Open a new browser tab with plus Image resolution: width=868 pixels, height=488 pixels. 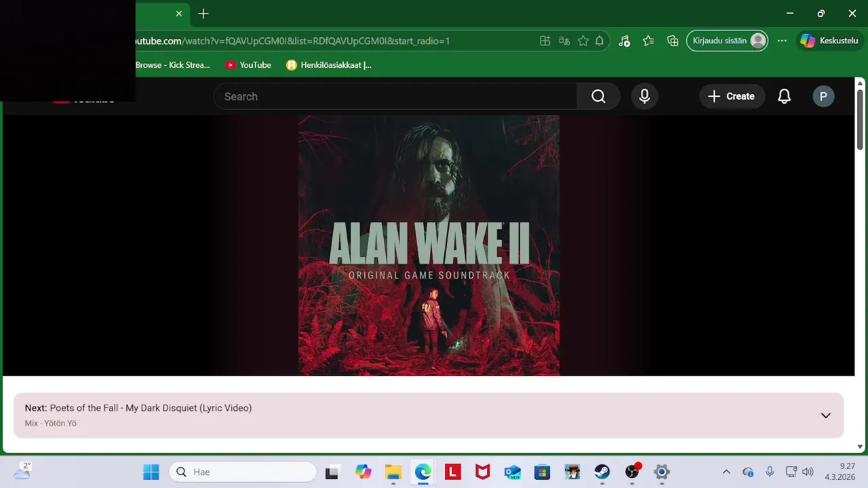point(203,14)
